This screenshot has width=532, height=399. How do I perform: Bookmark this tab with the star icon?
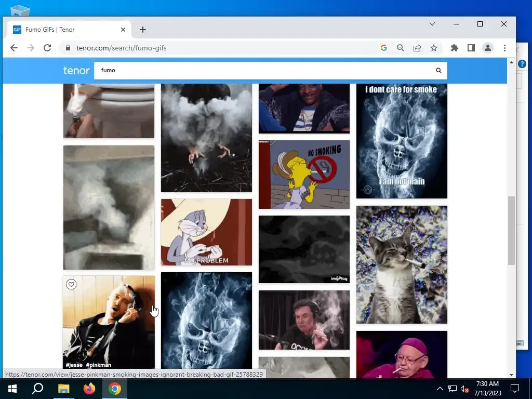434,48
